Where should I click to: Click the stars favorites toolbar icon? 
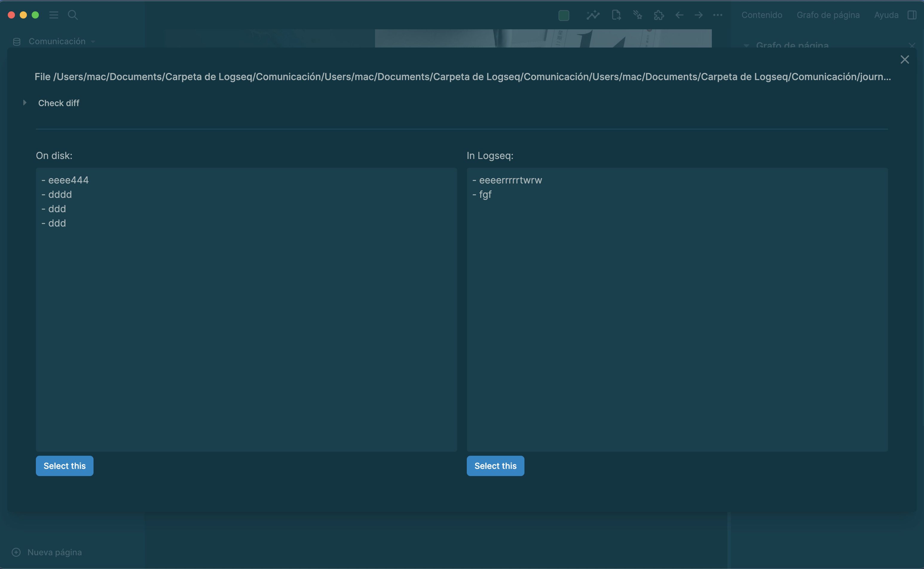(x=637, y=15)
